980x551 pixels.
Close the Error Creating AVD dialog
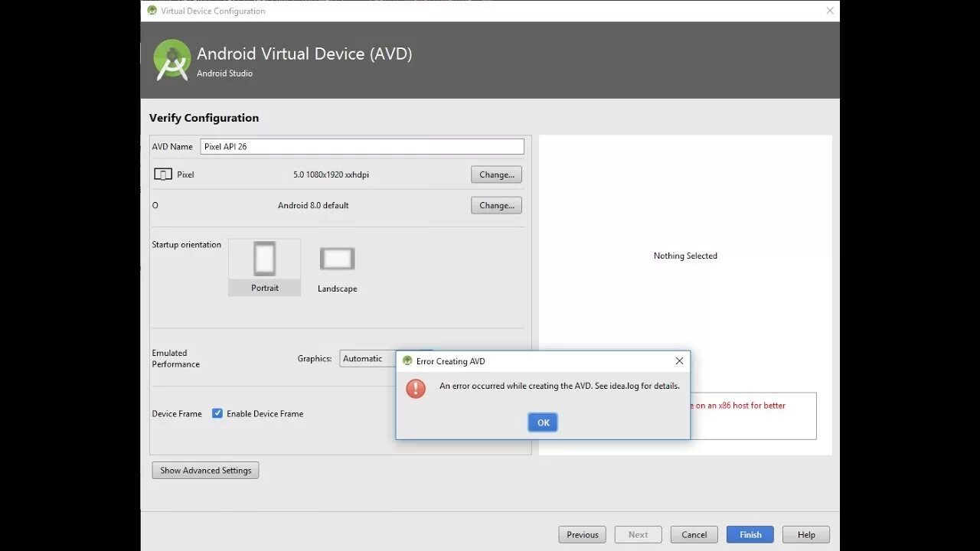point(679,361)
